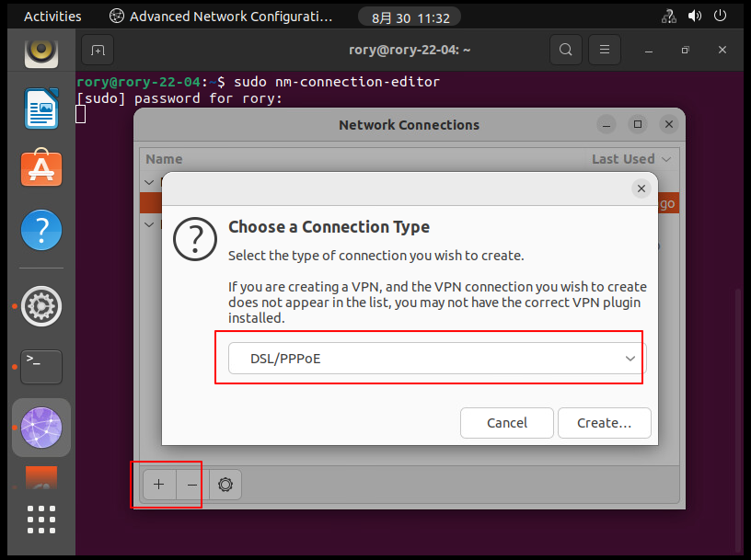Open Settings from the dock
The width and height of the screenshot is (751, 560).
tap(41, 306)
